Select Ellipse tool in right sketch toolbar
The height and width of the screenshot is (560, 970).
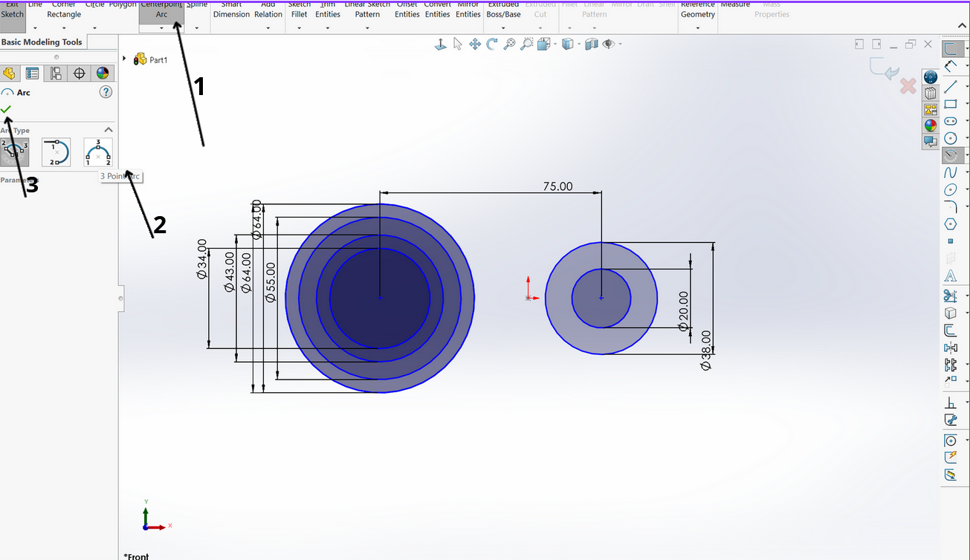coord(951,189)
